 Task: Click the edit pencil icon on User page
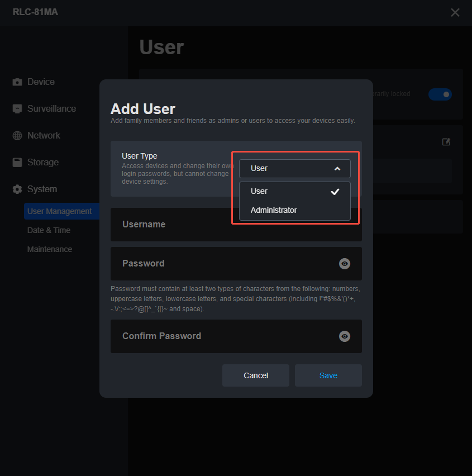point(446,142)
